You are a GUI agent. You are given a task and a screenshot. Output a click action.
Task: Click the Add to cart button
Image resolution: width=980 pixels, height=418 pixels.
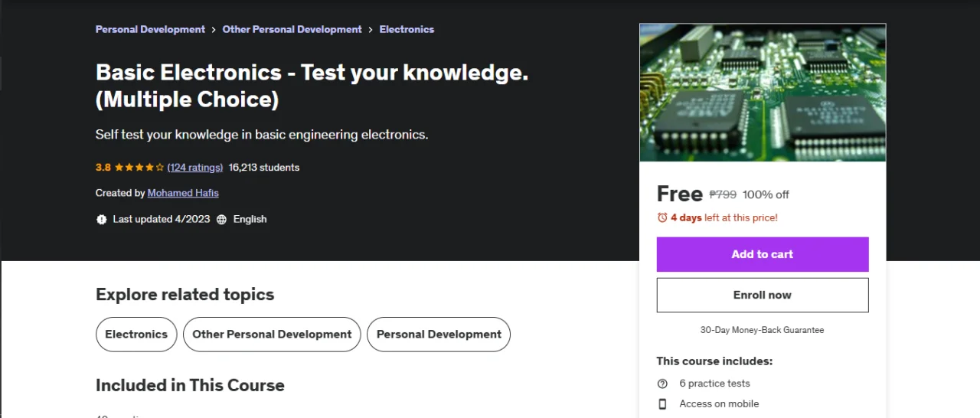(763, 254)
